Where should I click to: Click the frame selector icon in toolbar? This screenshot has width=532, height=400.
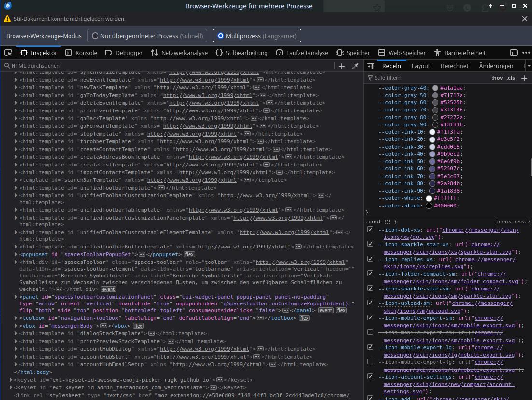pyautogui.click(x=514, y=53)
